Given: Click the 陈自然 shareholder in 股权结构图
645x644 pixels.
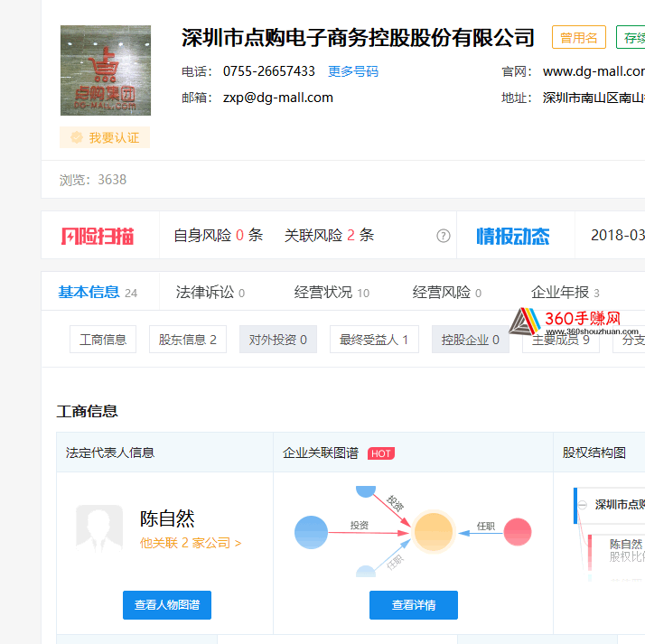Looking at the screenshot, I should (x=626, y=544).
